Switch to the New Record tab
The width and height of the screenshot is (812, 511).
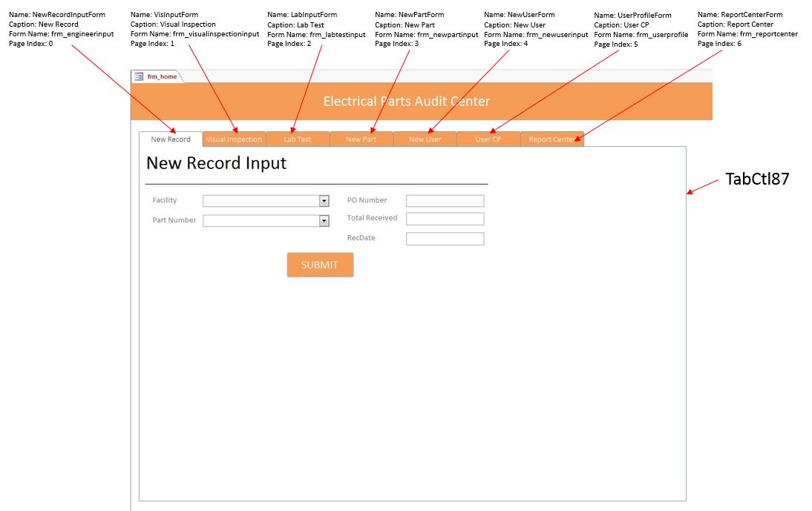tap(171, 139)
